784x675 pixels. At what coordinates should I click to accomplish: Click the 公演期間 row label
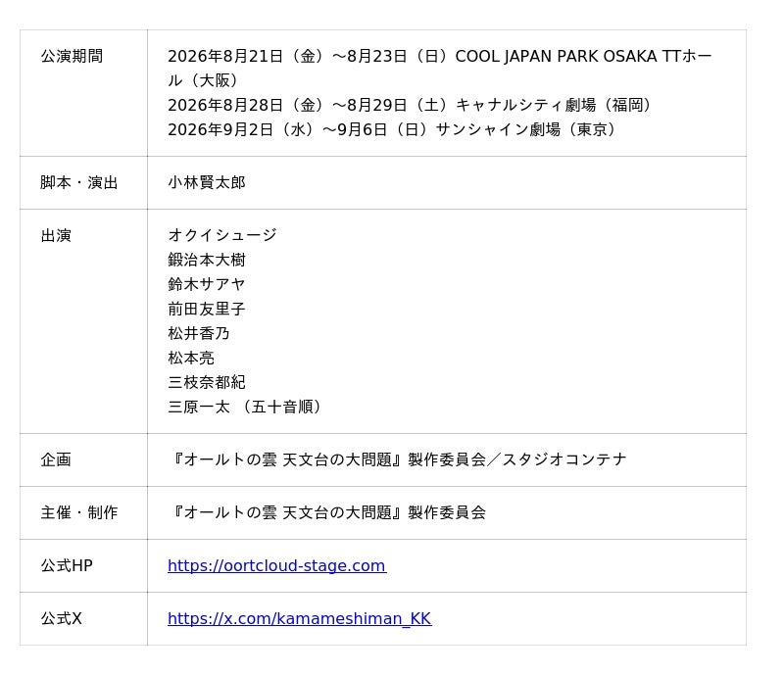click(x=72, y=56)
